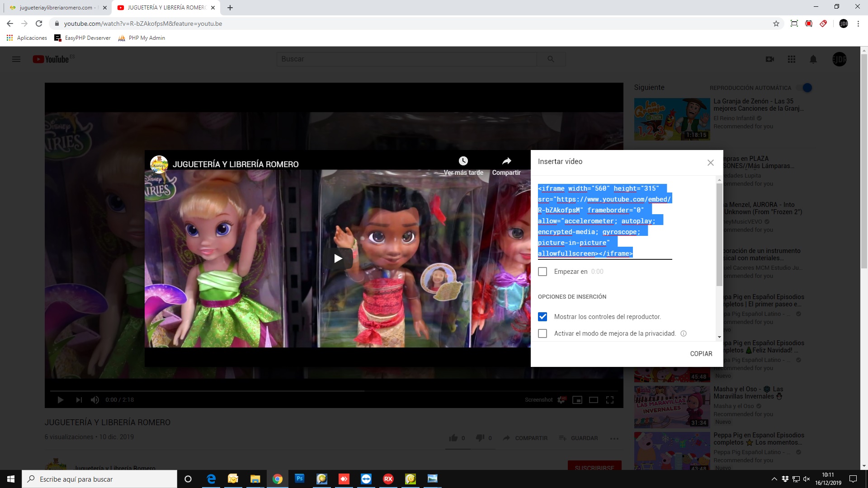Open the Windows Start menu
The image size is (868, 488).
(11, 479)
